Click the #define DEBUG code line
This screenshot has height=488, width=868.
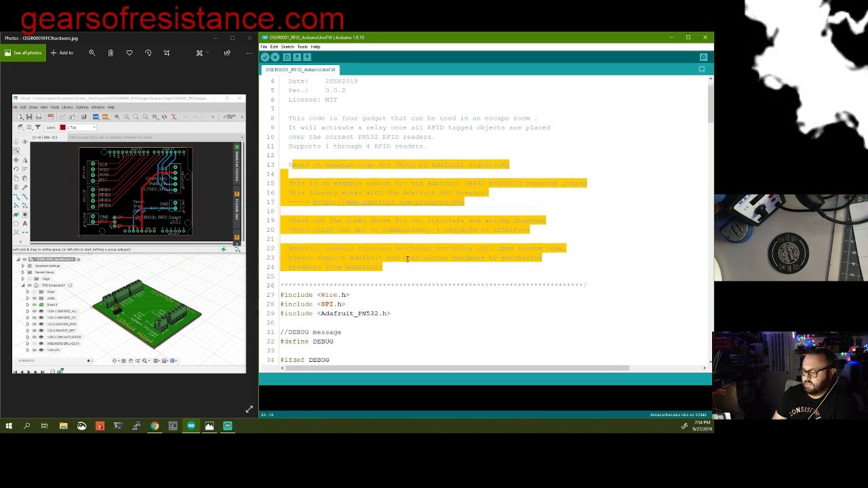307,342
